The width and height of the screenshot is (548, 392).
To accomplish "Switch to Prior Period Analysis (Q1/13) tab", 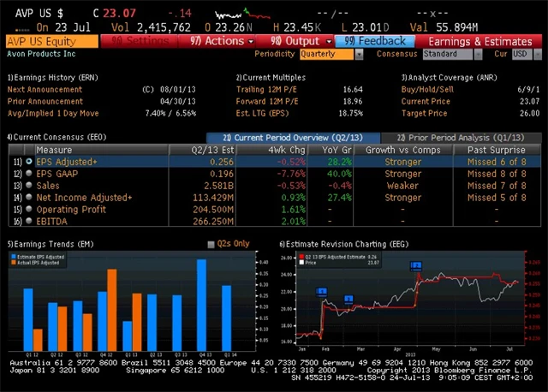I will coord(450,138).
